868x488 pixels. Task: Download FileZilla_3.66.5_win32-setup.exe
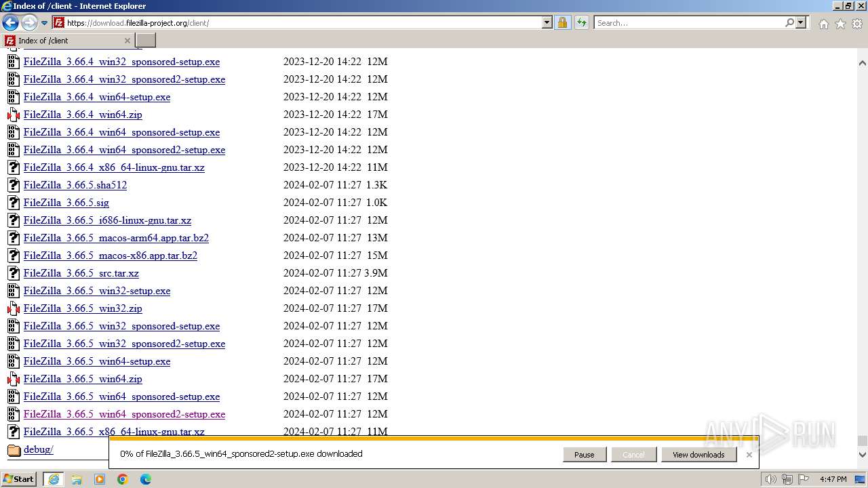coord(97,291)
